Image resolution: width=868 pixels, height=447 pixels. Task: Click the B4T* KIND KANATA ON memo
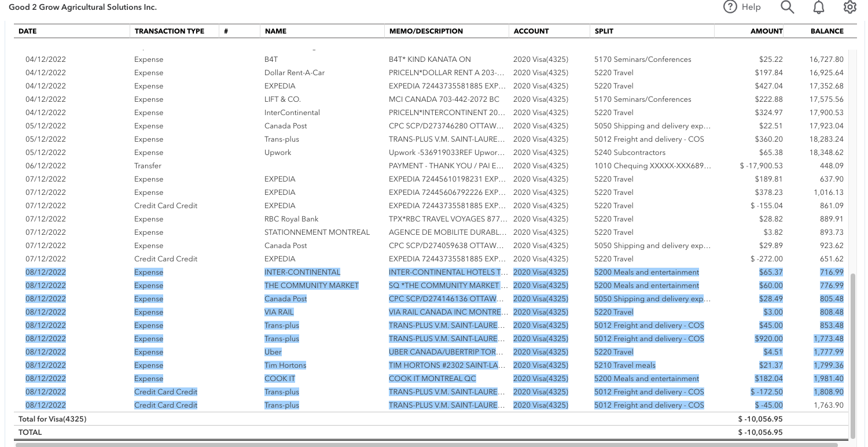pos(430,60)
